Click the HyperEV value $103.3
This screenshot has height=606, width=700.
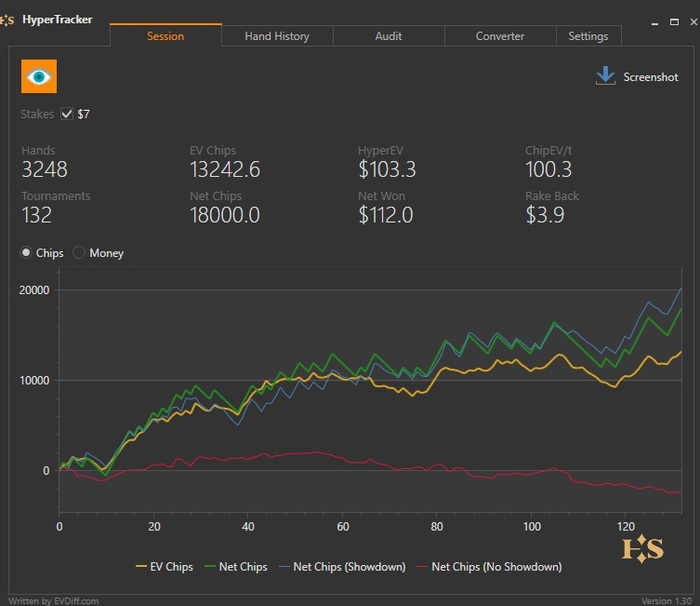point(387,170)
